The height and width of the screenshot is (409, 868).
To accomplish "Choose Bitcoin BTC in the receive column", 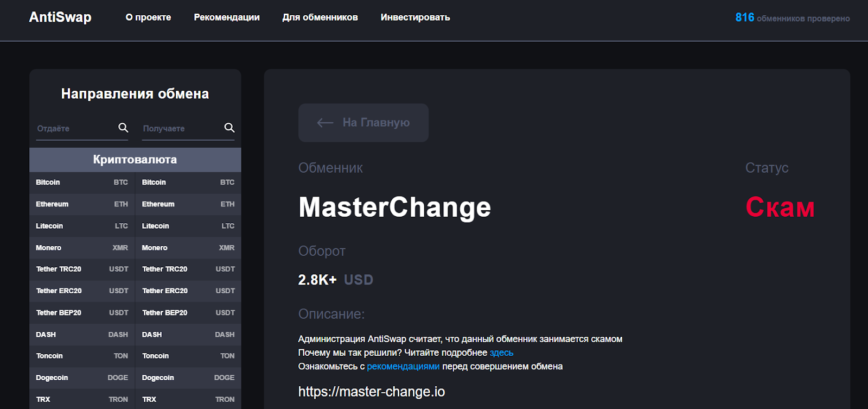I will pos(188,183).
